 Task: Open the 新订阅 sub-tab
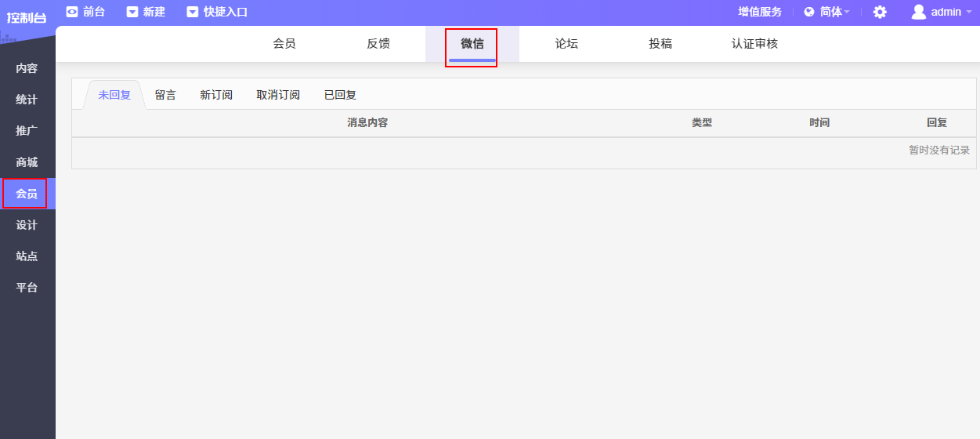216,95
